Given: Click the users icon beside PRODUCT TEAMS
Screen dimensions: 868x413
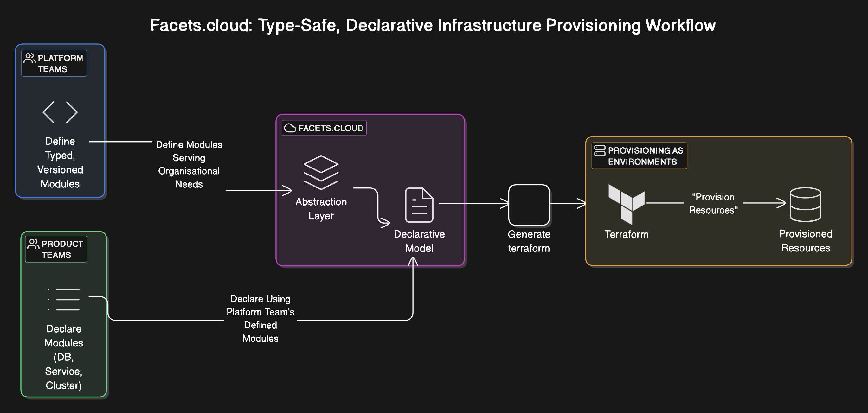Looking at the screenshot, I should 33,244.
